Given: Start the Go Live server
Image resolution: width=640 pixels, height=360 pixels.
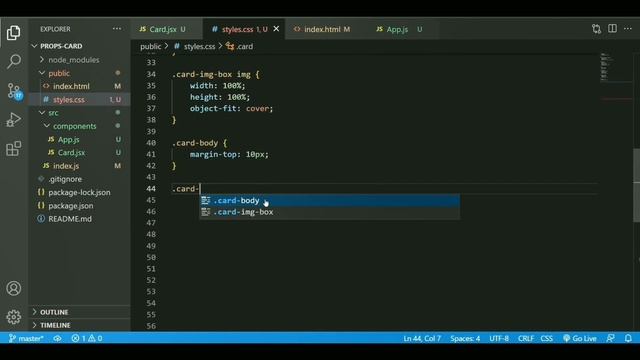Looking at the screenshot, I should [580, 338].
